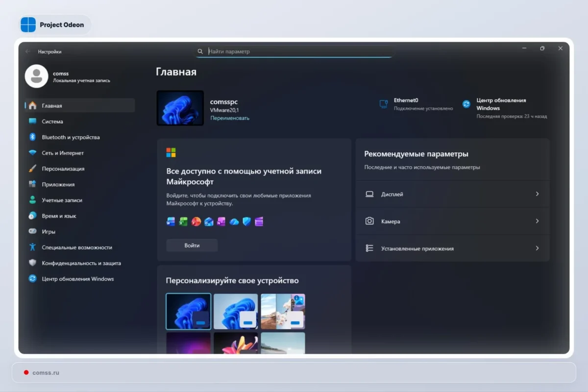Screen dimensions: 588x392
Task: Select the dark blue bloom theme
Action: (189, 312)
